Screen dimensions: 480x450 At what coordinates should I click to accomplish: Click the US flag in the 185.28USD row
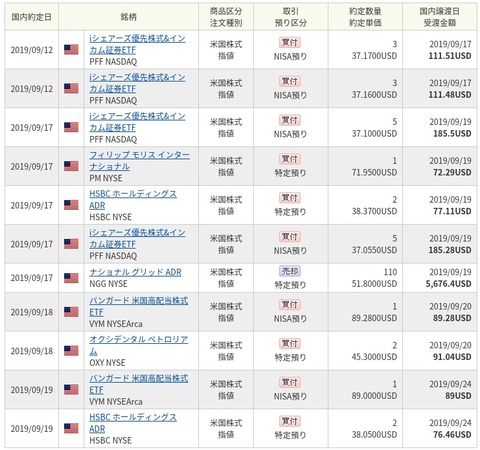[x=71, y=244]
